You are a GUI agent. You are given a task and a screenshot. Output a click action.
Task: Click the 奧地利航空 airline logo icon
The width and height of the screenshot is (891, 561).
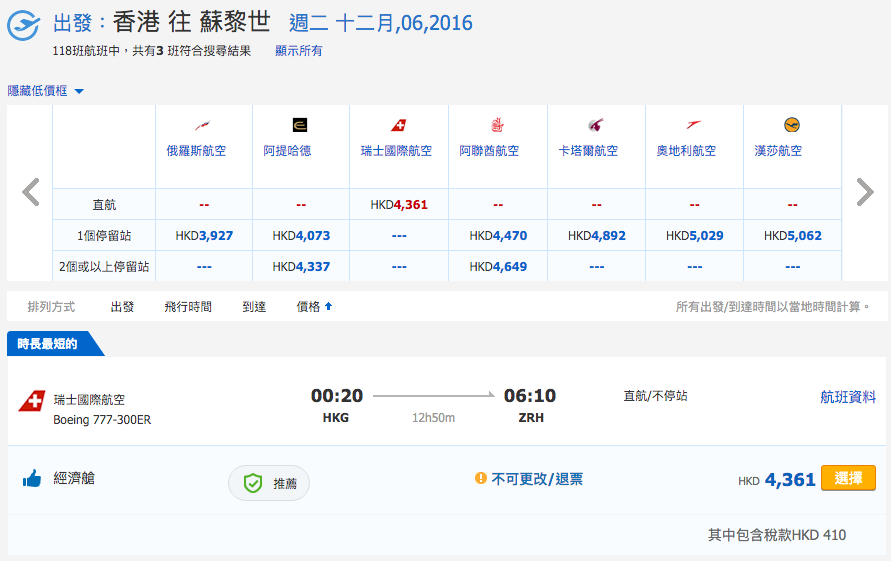pyautogui.click(x=694, y=125)
